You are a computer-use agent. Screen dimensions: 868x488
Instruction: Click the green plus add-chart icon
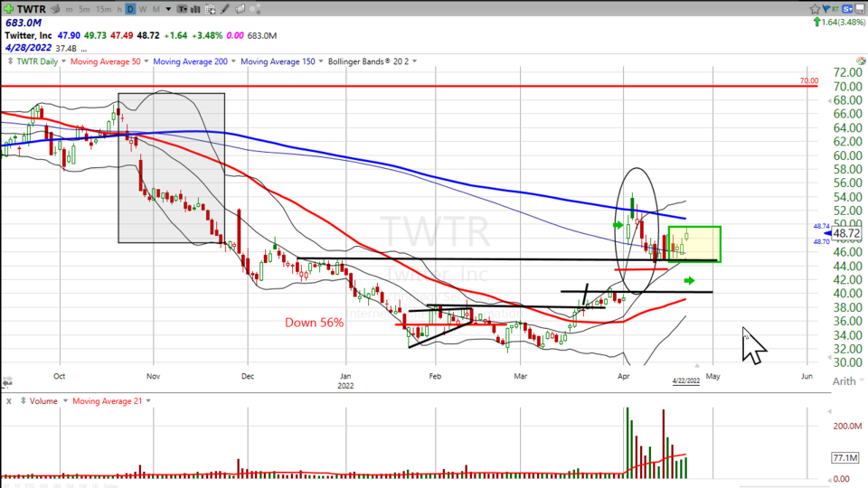[9, 9]
